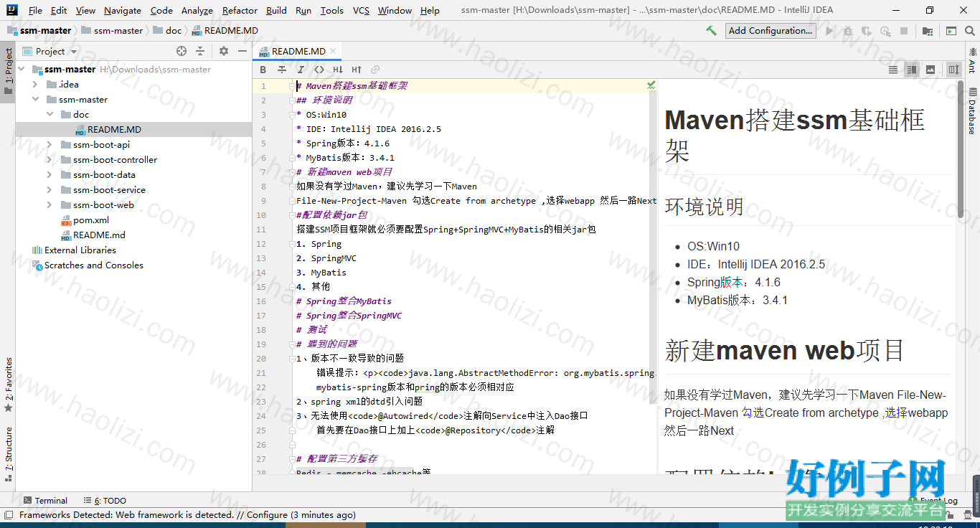Viewport: 980px width, 528px height.
Task: Click the Build Project hammer icon
Action: coord(711,31)
